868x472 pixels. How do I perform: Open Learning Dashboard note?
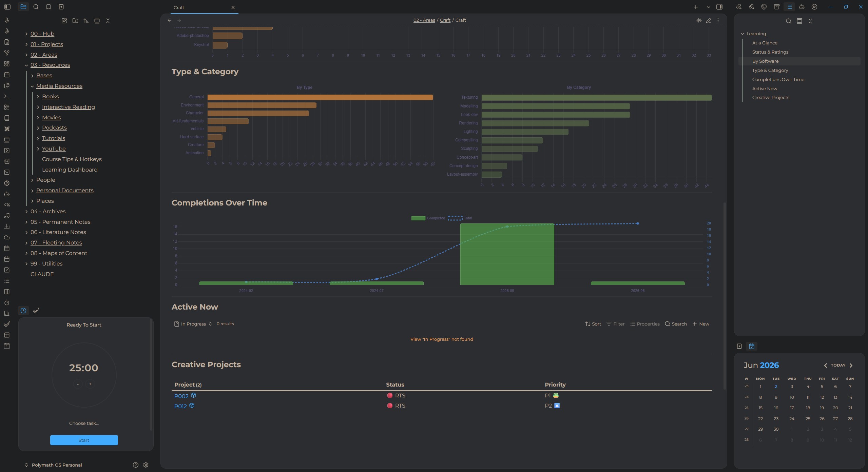click(x=70, y=170)
